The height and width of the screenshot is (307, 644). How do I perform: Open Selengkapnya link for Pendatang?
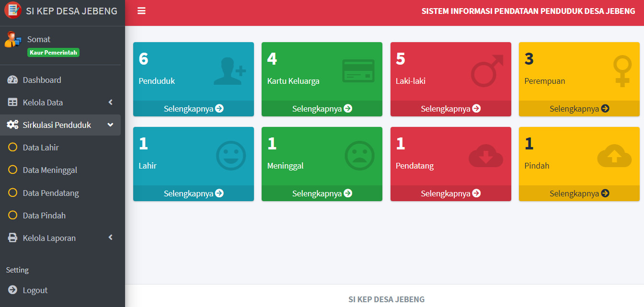coord(451,193)
